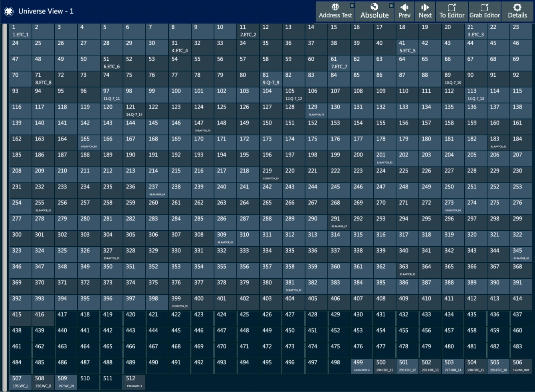Select address cell 400
Screen dimensions: 535x392
tap(202, 303)
